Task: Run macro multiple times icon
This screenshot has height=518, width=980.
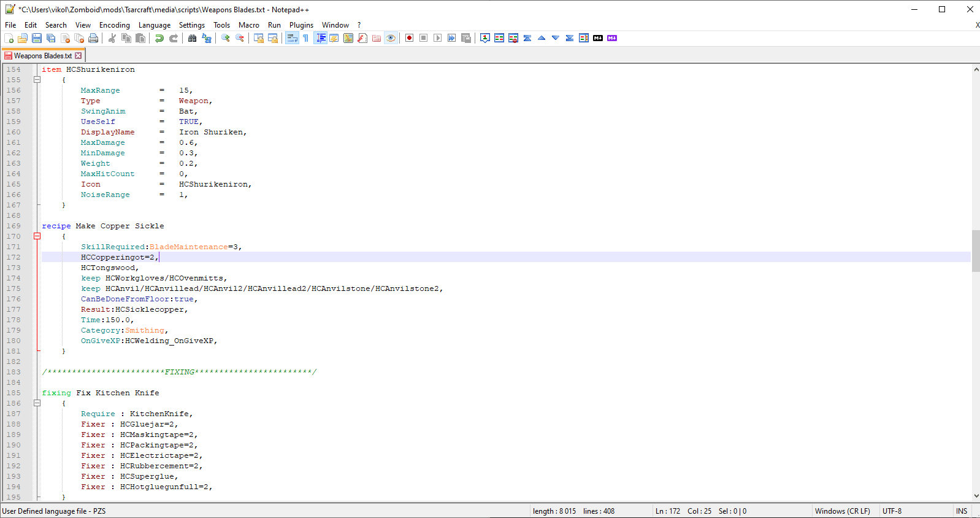Action: (x=451, y=38)
